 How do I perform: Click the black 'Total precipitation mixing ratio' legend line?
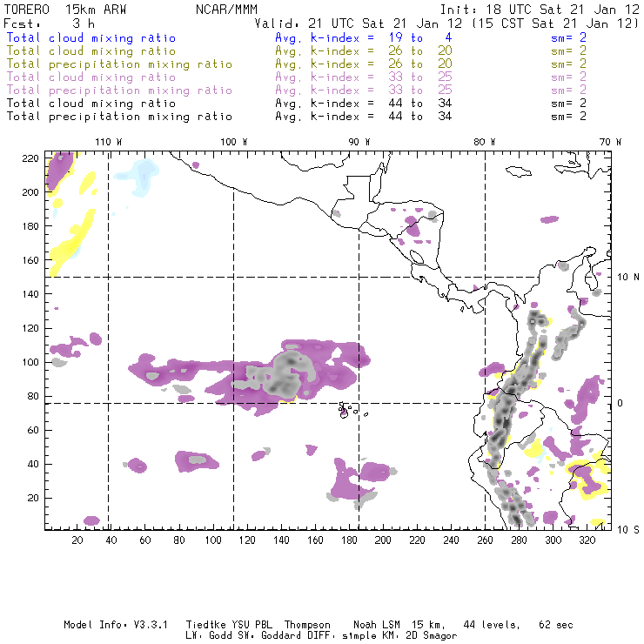119,117
